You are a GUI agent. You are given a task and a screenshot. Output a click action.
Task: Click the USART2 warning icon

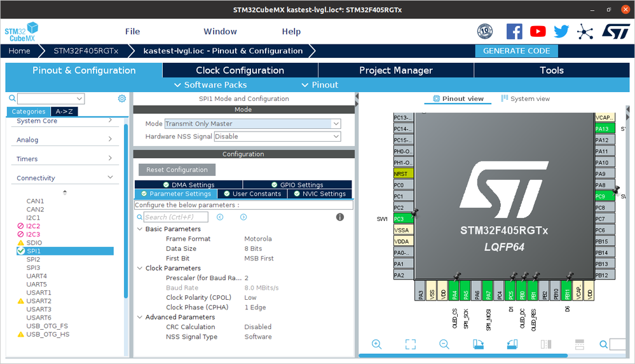(x=20, y=301)
